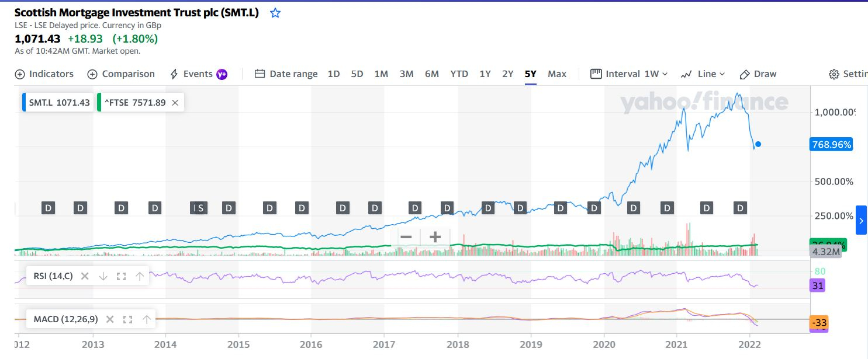Screen dimensions: 868x359
Task: Click the pencil icon beside Draw
Action: point(745,74)
